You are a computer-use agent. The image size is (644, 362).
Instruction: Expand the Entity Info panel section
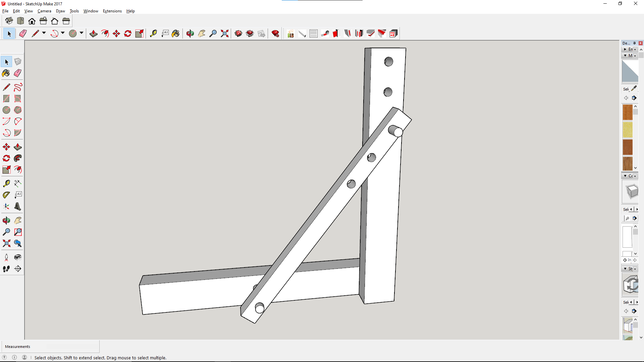[x=625, y=49]
